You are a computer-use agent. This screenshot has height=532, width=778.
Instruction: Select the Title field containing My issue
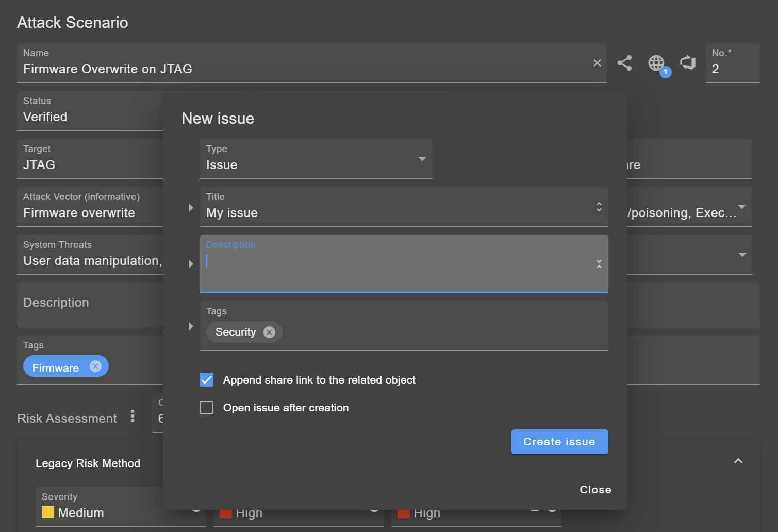pos(361,212)
